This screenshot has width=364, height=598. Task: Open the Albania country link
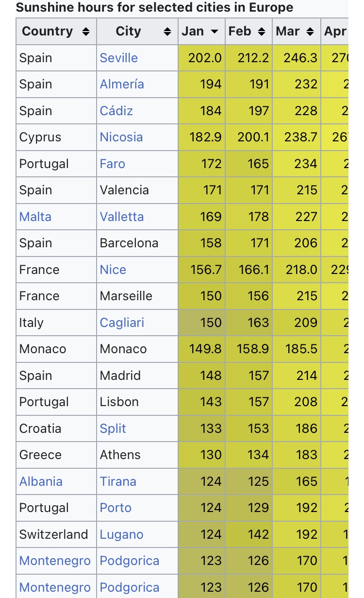[x=41, y=481]
